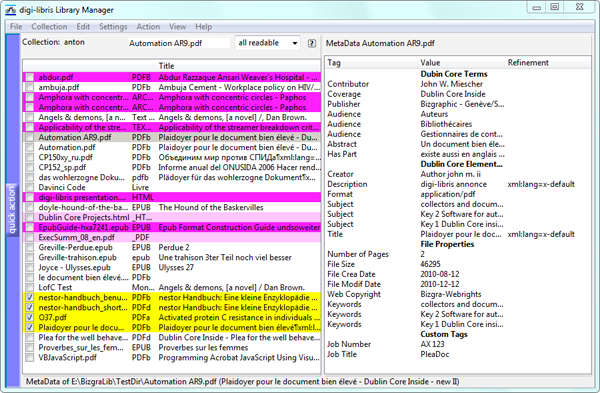Uncheck the nestor-handbuch_short... checkbox

point(30,307)
